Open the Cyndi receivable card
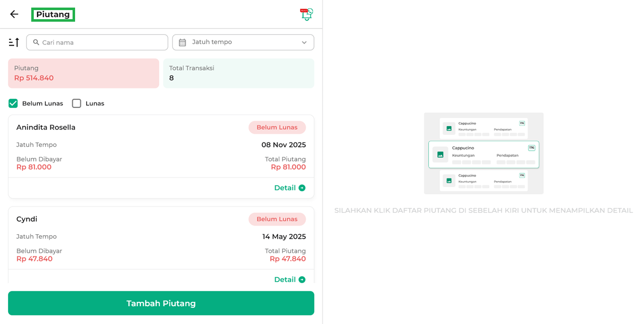Viewport: 644px width, 324px height. [161, 237]
